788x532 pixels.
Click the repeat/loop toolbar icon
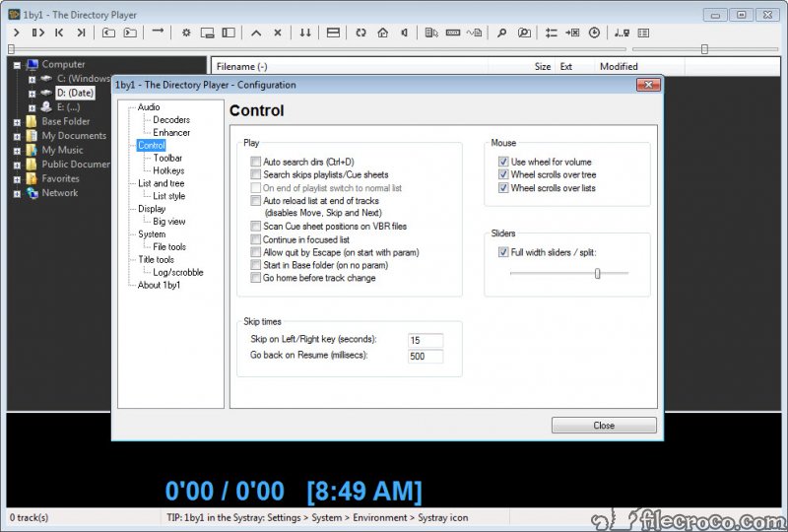[361, 33]
